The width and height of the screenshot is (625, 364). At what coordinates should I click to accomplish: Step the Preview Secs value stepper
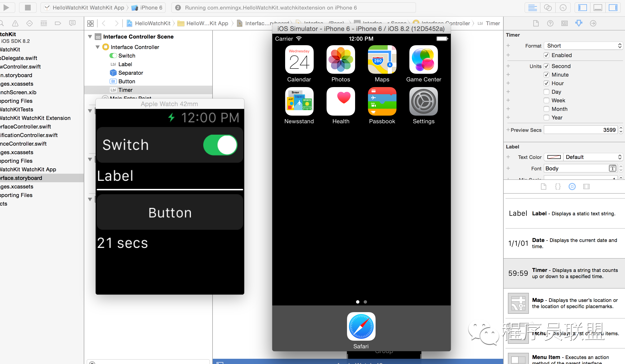(x=621, y=130)
